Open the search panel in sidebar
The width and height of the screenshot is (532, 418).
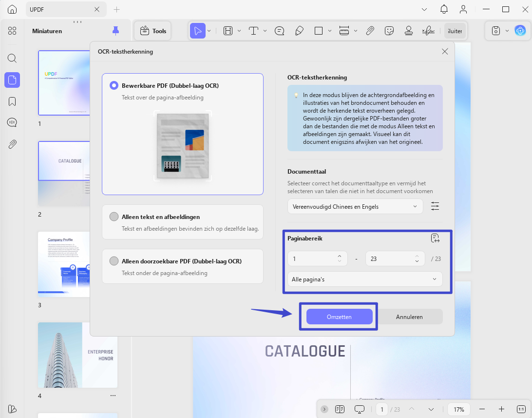(12, 59)
